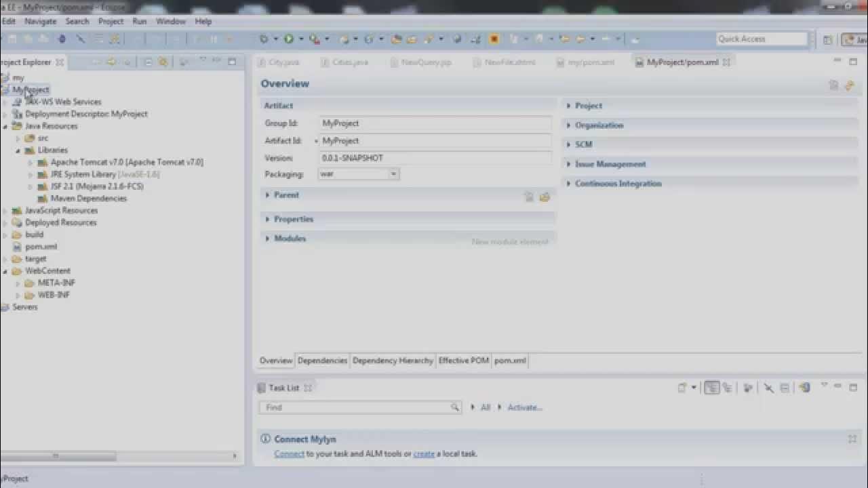
Task: Click the Collapse All icon in Project Explorer
Action: 148,62
